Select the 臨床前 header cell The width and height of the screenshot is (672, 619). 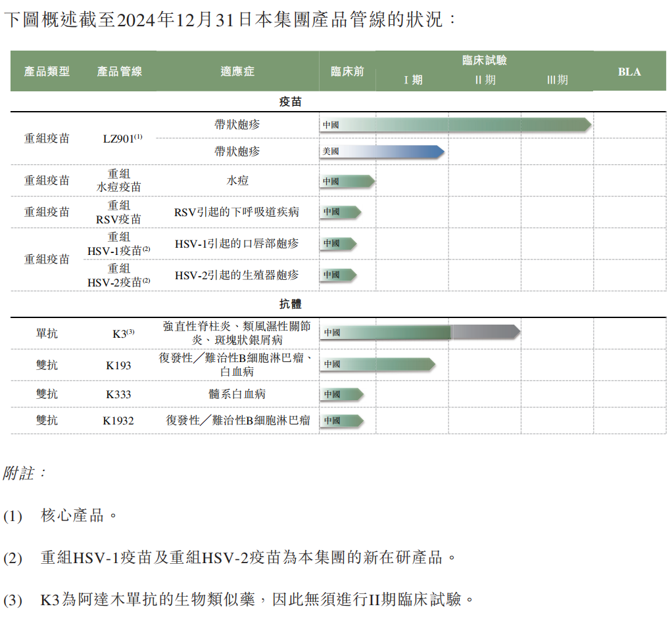point(347,71)
